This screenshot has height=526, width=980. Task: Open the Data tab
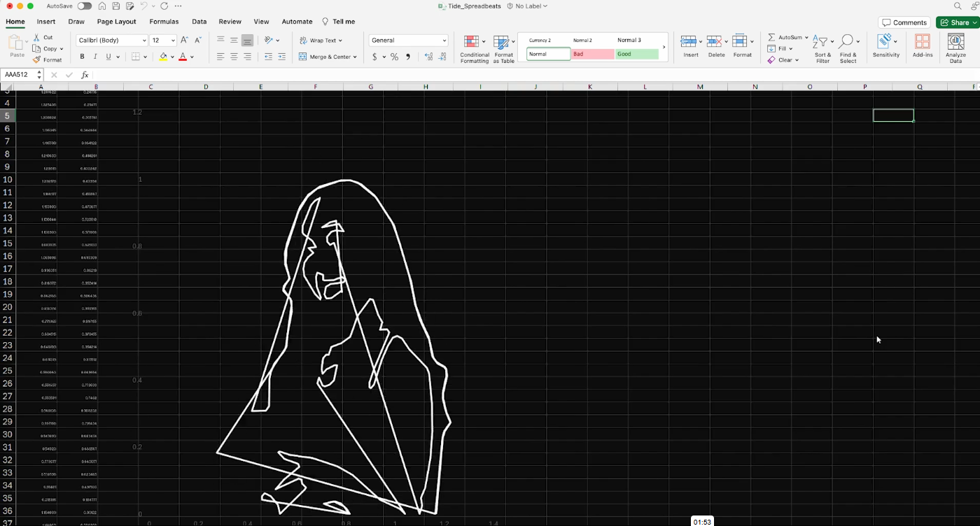(x=199, y=22)
